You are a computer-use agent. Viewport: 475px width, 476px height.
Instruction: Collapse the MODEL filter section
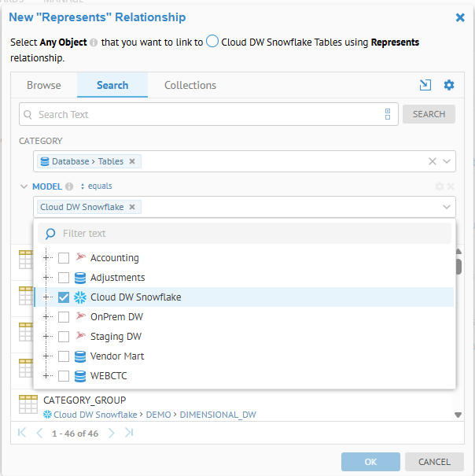(24, 186)
